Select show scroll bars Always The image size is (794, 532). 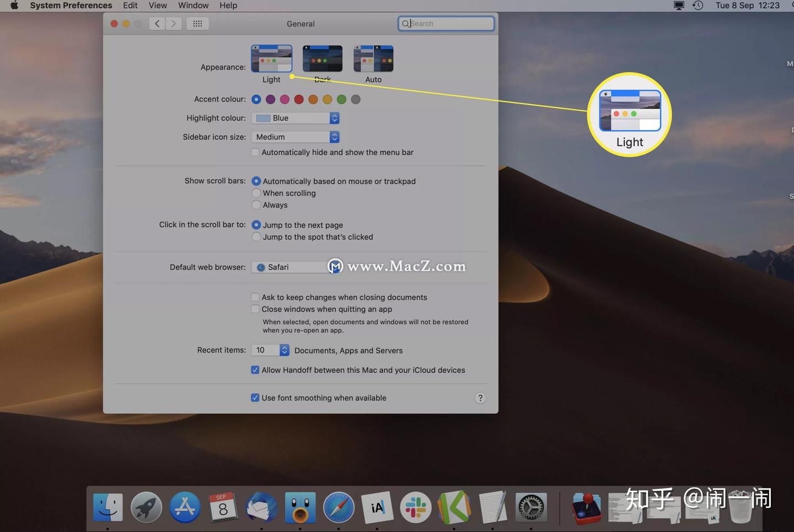(256, 205)
